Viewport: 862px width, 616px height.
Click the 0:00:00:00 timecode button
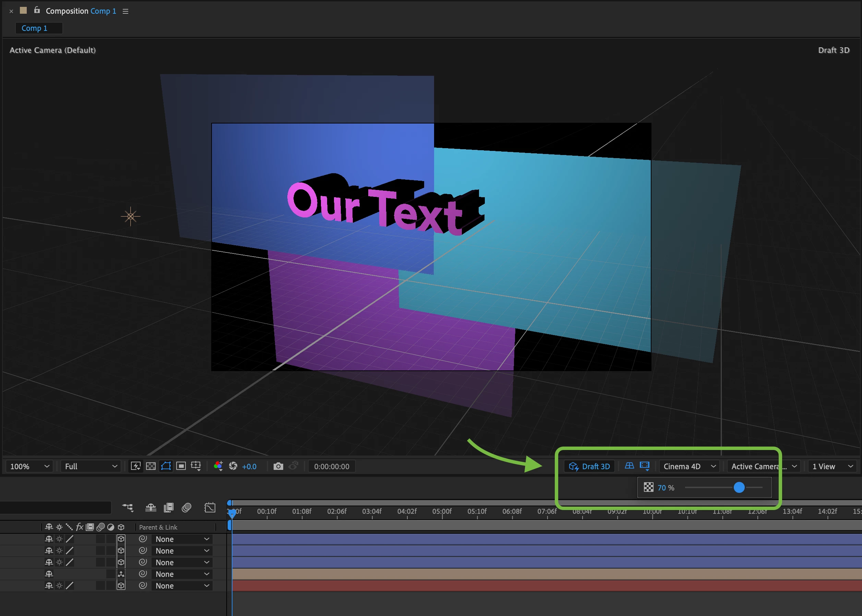(332, 466)
